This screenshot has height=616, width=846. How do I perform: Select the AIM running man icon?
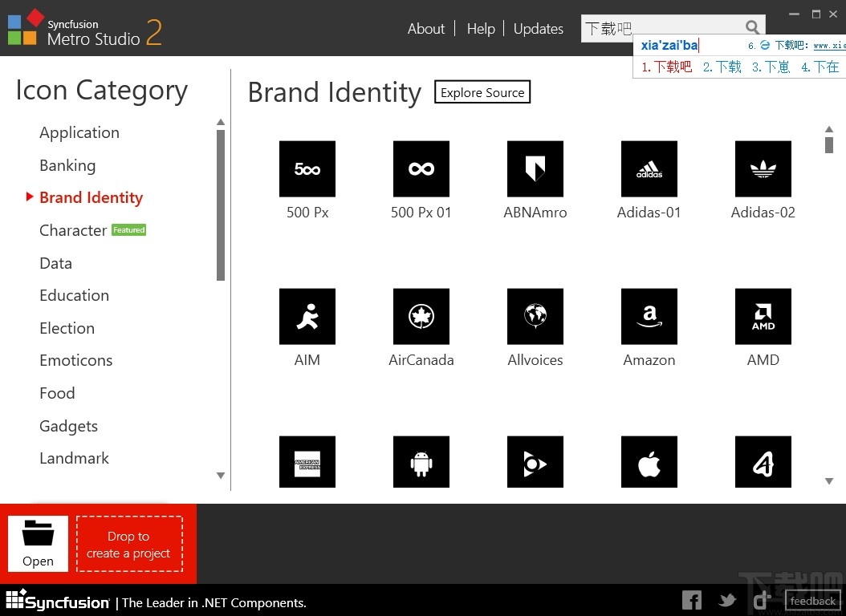[307, 317]
